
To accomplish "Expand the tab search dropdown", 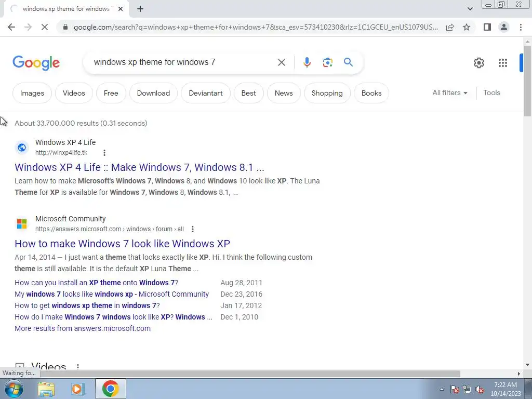I will coord(470,9).
